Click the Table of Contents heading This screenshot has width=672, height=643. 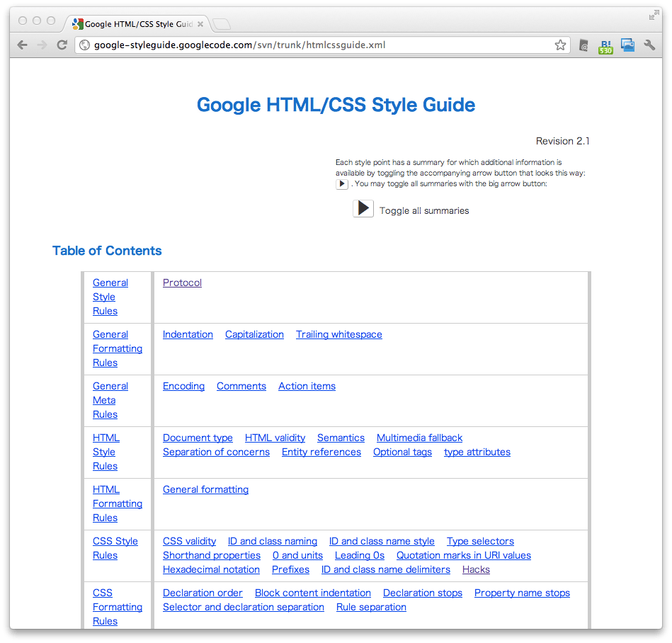click(x=107, y=251)
